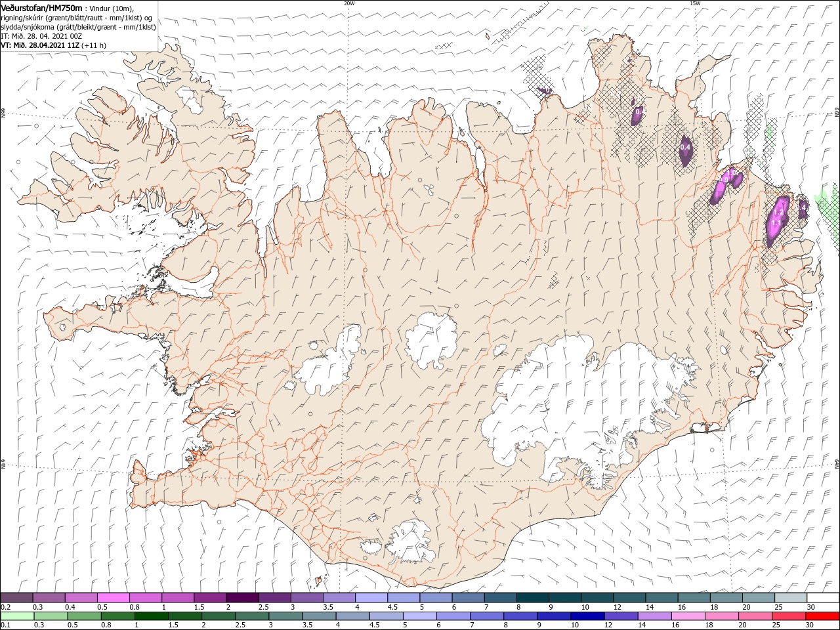Select the pure red 30 rain legend swatch
Screen dimensions: 840x630
click(x=823, y=616)
